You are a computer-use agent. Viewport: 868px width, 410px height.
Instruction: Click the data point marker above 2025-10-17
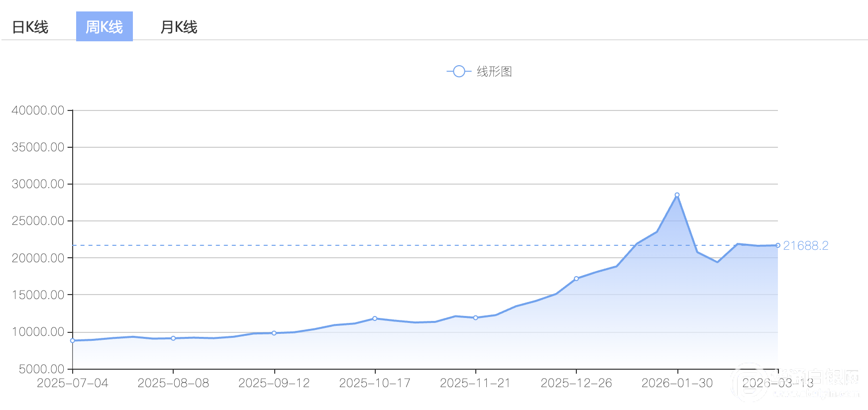pyautogui.click(x=375, y=318)
